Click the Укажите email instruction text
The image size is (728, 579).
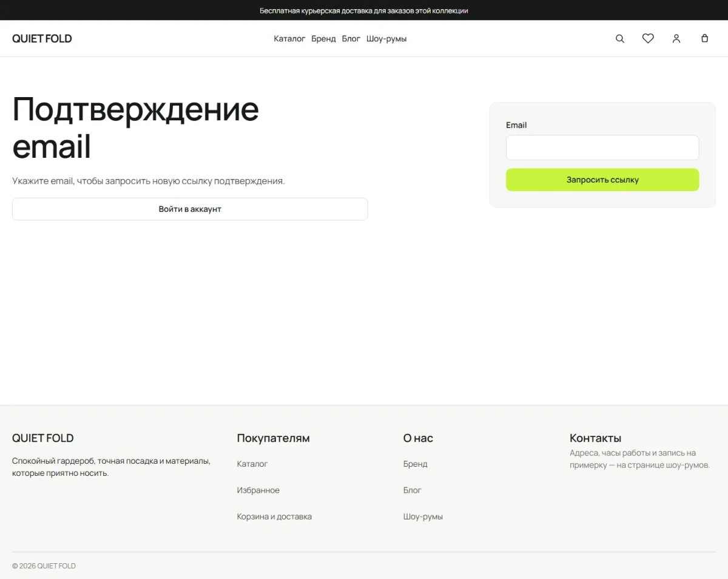point(149,181)
